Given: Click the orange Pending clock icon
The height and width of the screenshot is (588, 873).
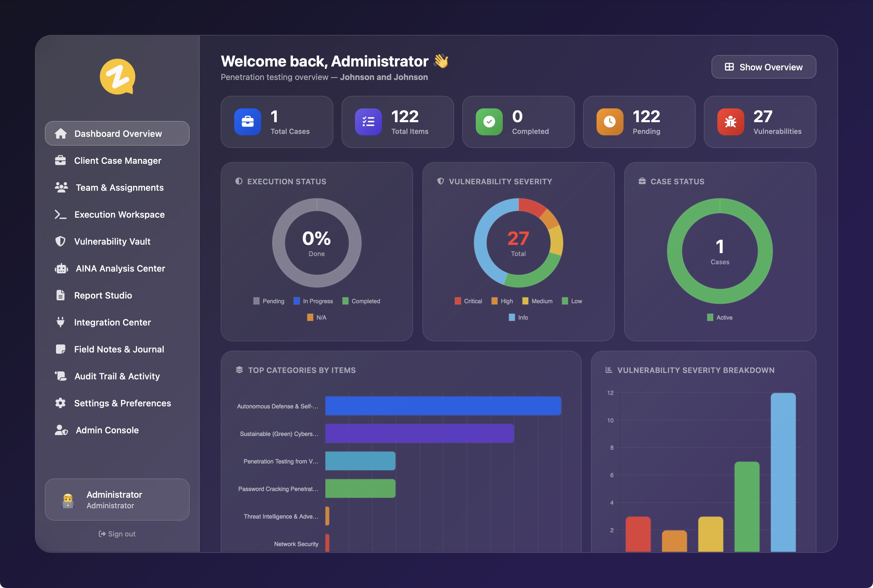Looking at the screenshot, I should (x=610, y=122).
